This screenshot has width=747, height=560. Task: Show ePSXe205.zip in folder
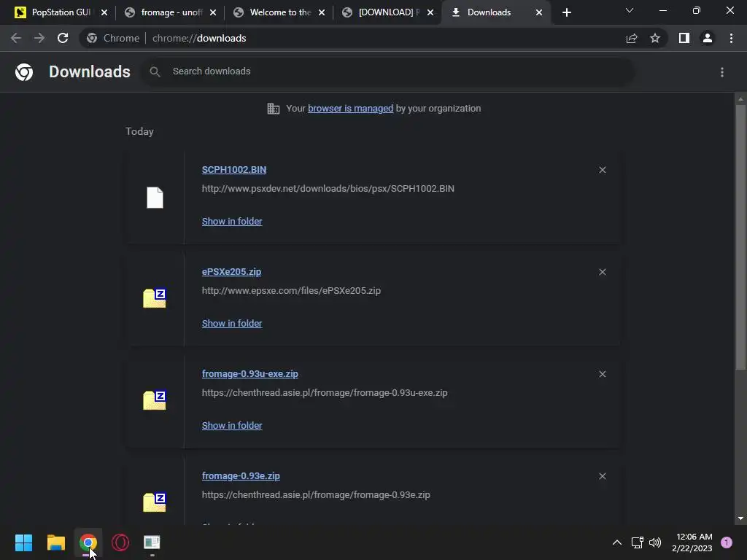[x=232, y=323]
